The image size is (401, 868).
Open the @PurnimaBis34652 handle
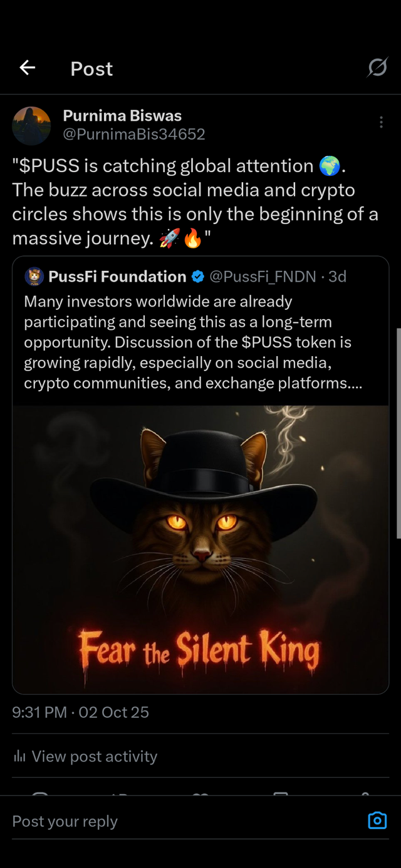pyautogui.click(x=134, y=134)
